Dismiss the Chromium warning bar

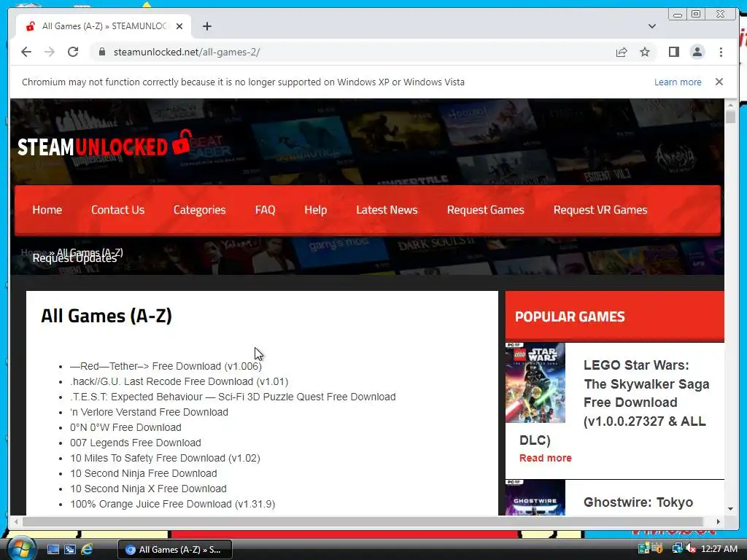(719, 82)
